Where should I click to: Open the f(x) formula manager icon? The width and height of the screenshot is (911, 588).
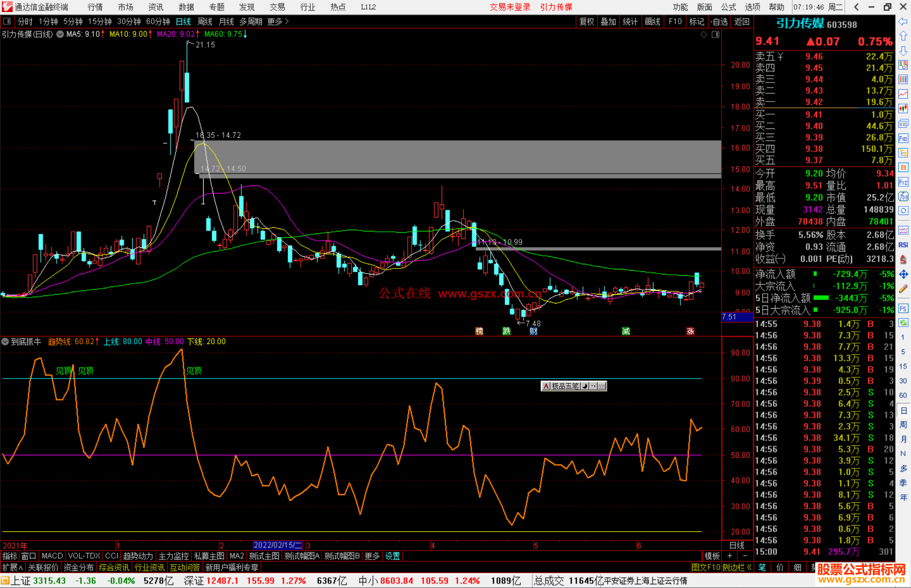click(x=903, y=196)
